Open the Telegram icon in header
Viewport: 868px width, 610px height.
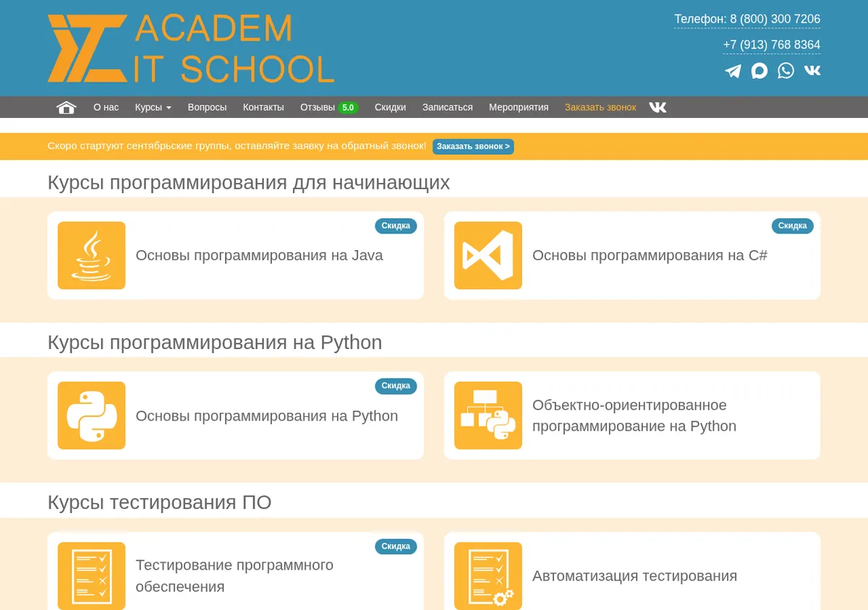coord(733,71)
